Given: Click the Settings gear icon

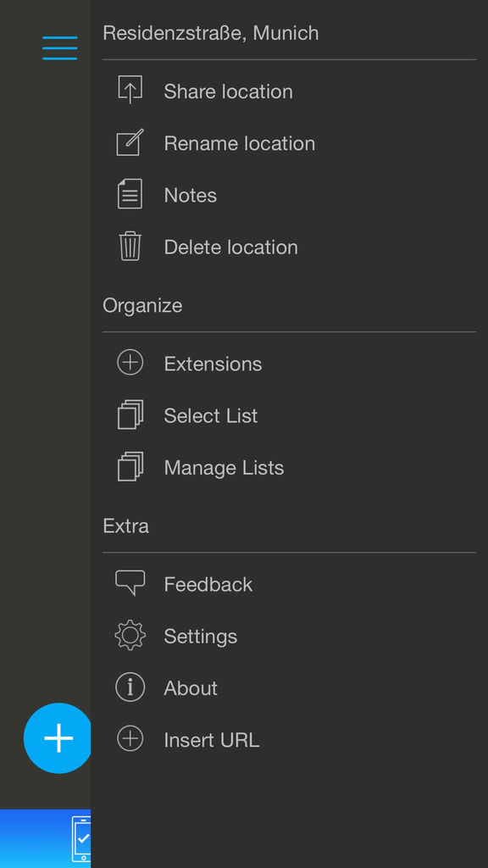Looking at the screenshot, I should tap(130, 635).
